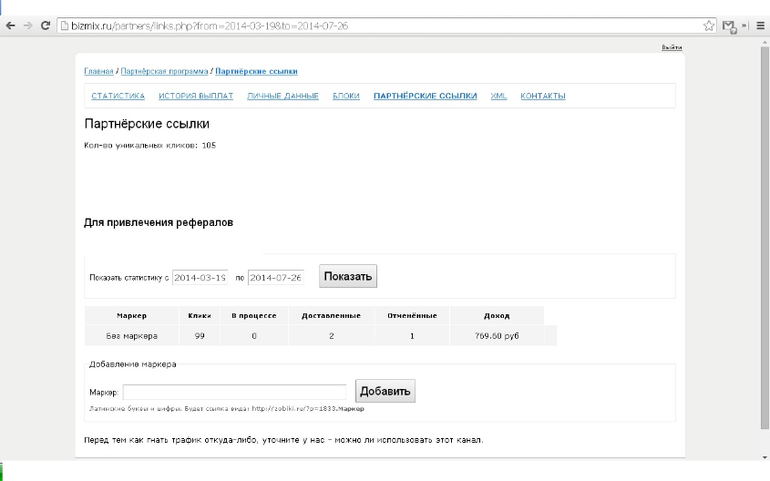Open the Статистика tab

click(x=118, y=96)
